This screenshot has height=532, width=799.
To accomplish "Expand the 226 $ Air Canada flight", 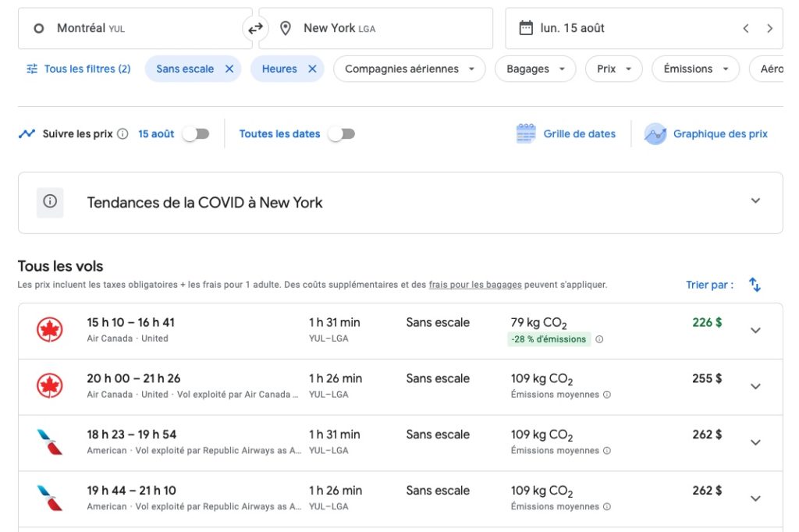I will pyautogui.click(x=755, y=330).
